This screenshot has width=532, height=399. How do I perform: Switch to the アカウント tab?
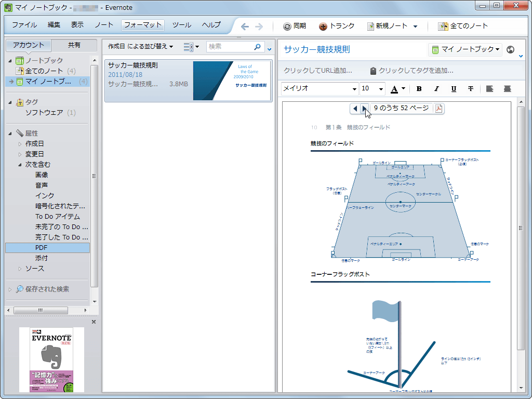click(29, 45)
